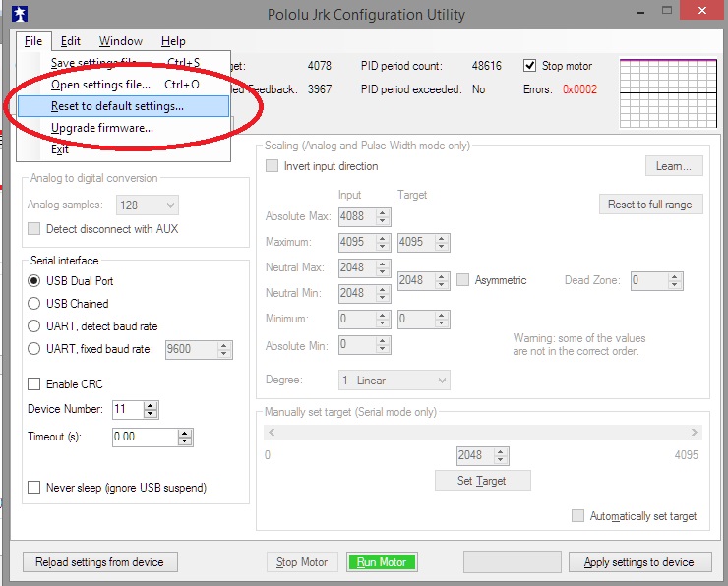
Task: Click the Learn... button
Action: point(674,166)
